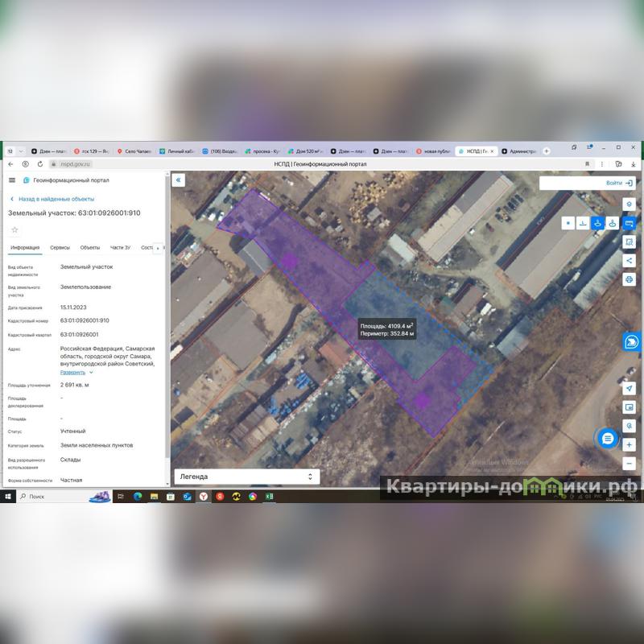Locate my position with the arrow icon
The width and height of the screenshot is (644, 644).
pyautogui.click(x=630, y=388)
